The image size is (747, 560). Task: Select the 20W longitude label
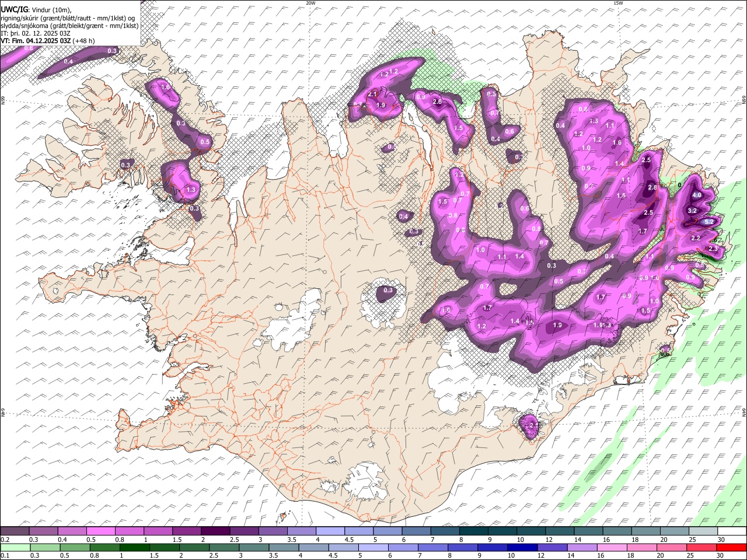(x=310, y=3)
